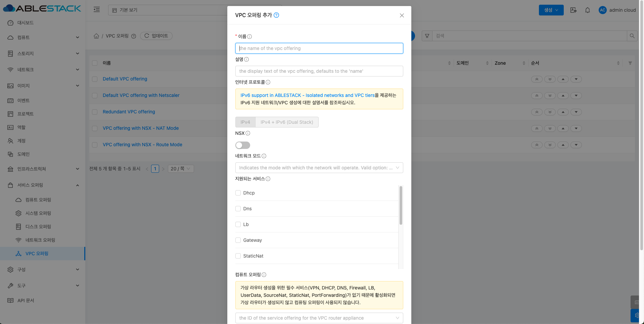Screen dimensions: 644x324
Task: Close the VPC 오퍼링 추가 dialog
Action: pyautogui.click(x=402, y=15)
